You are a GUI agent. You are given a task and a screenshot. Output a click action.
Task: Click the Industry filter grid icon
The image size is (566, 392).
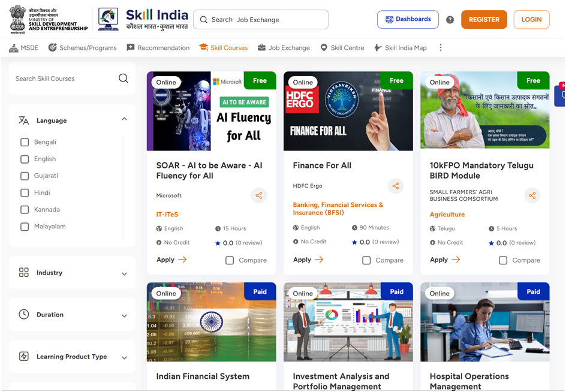(24, 272)
